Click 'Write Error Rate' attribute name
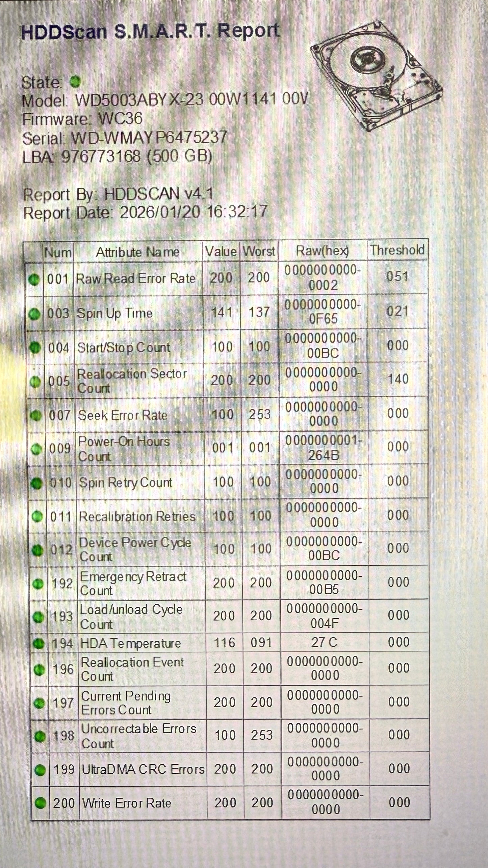 (127, 803)
